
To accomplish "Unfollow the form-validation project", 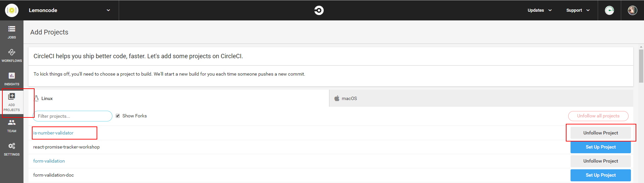I will click(600, 161).
